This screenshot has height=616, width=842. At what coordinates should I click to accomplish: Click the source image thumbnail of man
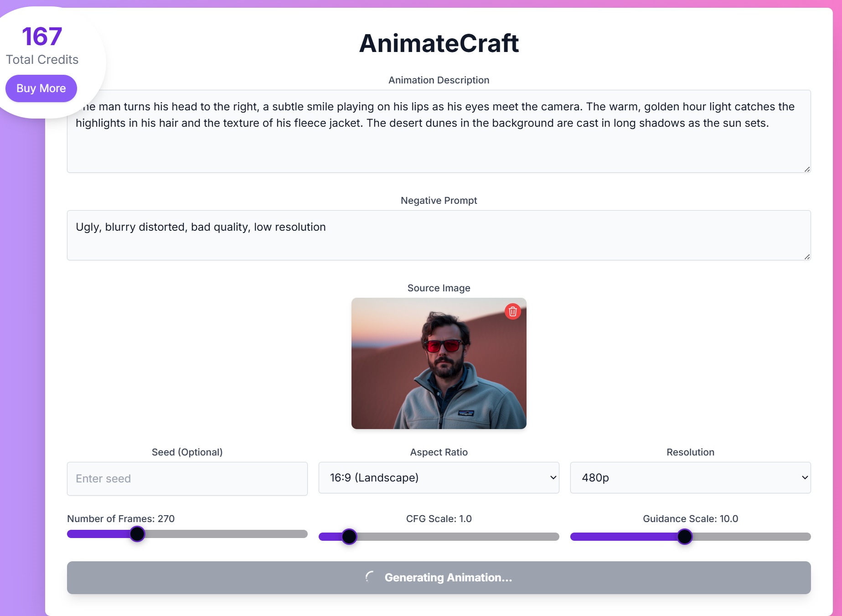tap(439, 363)
